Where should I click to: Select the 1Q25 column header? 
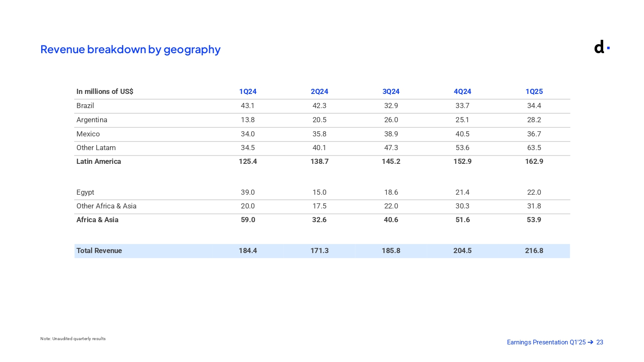(x=534, y=91)
